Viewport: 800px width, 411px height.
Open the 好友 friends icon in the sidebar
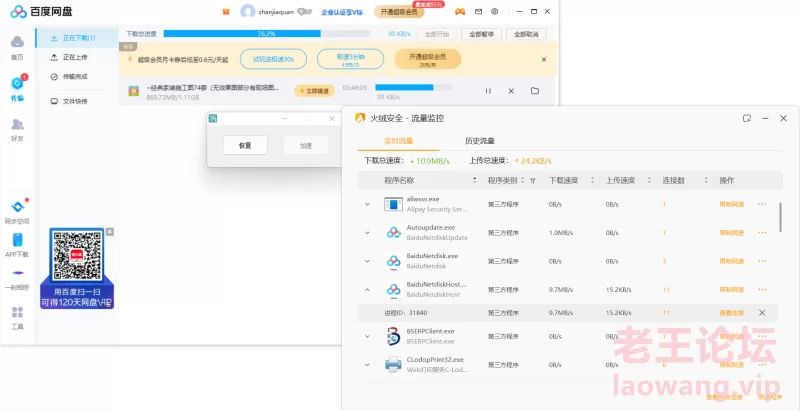click(17, 124)
